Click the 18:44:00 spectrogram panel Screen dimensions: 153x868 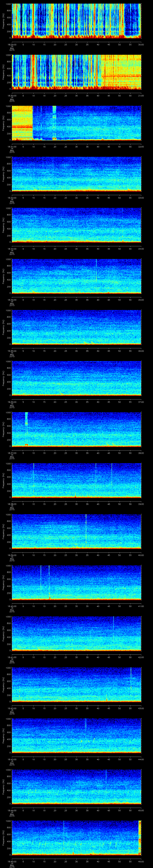pos(76,787)
